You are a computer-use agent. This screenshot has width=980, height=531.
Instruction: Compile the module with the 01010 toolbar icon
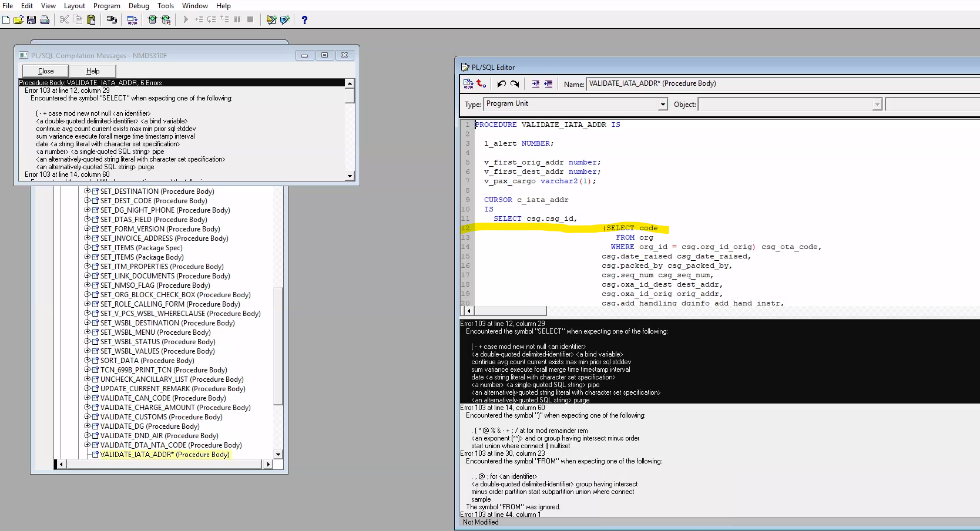(132, 19)
